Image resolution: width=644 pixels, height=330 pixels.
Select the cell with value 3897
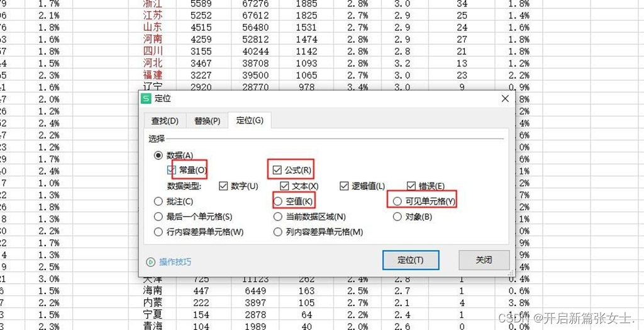(x=255, y=303)
